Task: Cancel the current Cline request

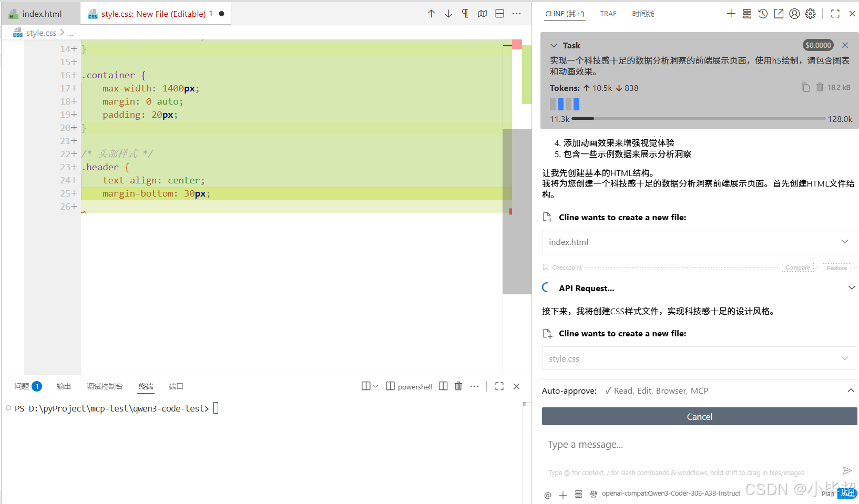Action: click(699, 416)
